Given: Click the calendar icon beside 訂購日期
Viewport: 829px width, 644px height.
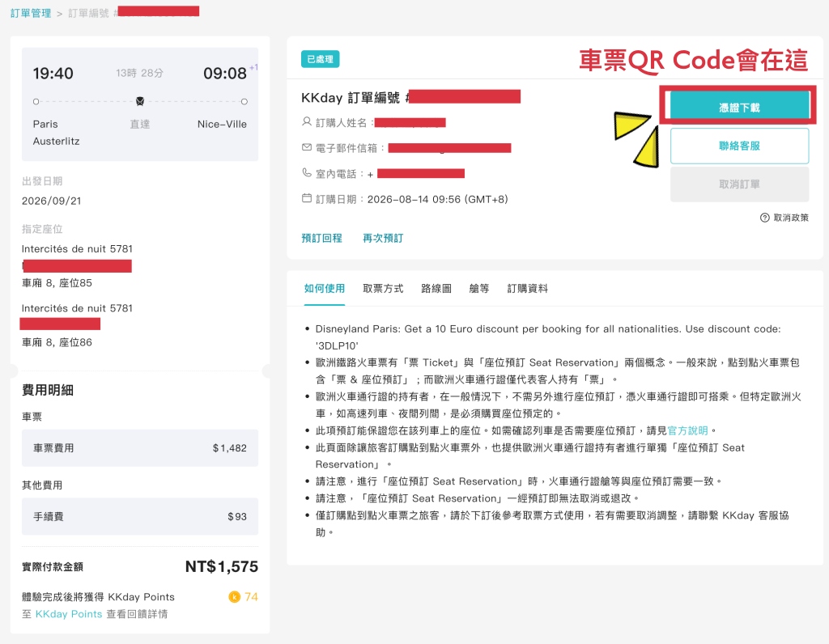Looking at the screenshot, I should 307,198.
